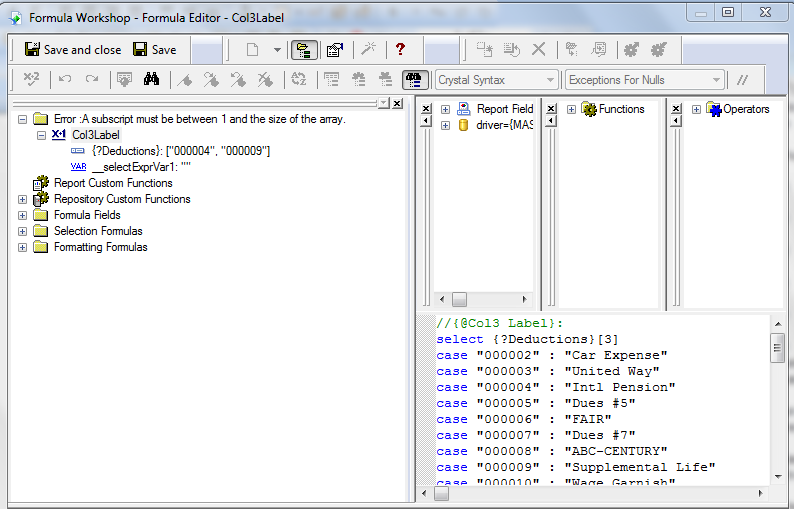Viewport: 794px width, 509px height.
Task: Close the Functions tree pane
Action: 551,108
